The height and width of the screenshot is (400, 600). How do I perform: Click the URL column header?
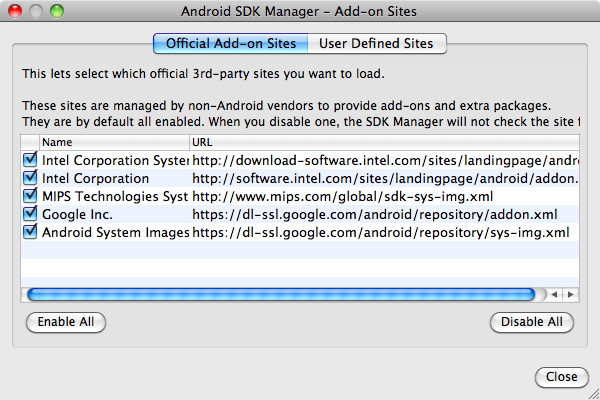[x=384, y=142]
